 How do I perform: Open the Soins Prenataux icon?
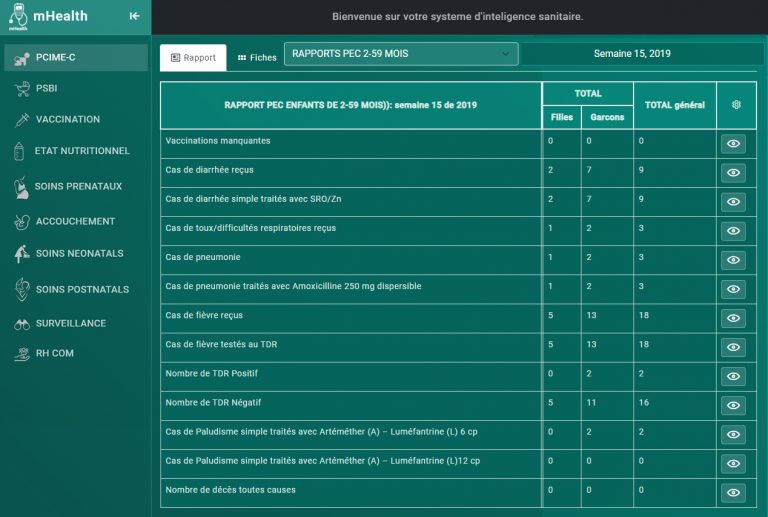click(20, 186)
